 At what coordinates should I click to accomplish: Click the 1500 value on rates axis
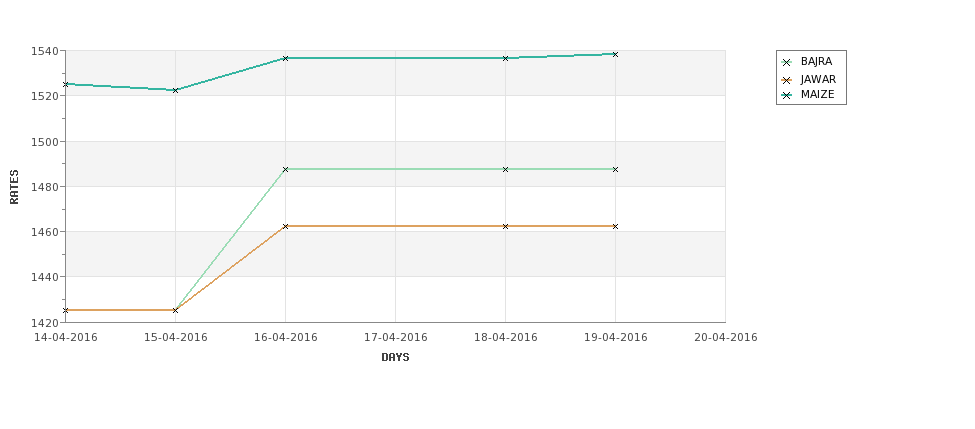pyautogui.click(x=46, y=141)
